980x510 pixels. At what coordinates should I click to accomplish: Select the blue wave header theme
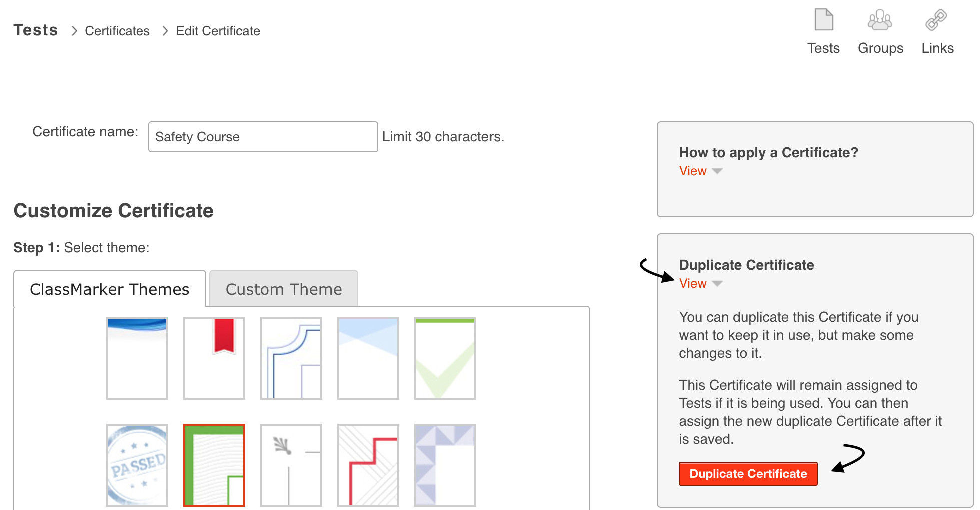137,358
